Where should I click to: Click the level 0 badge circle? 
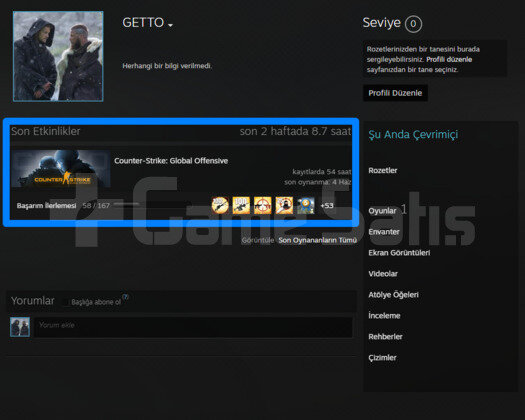click(413, 24)
